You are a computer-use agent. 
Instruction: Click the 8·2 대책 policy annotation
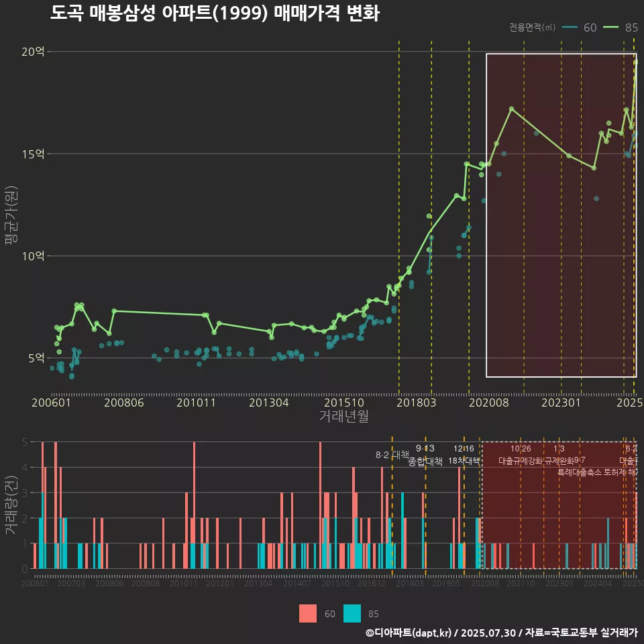(x=392, y=455)
